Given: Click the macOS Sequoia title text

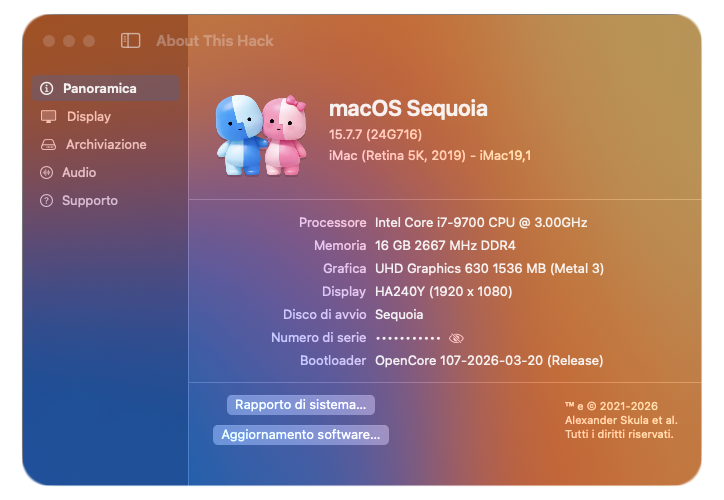Looking at the screenshot, I should coord(408,109).
